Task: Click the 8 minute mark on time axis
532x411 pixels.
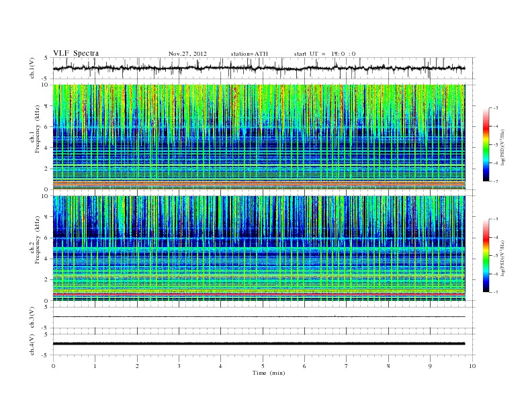Action: point(388,366)
